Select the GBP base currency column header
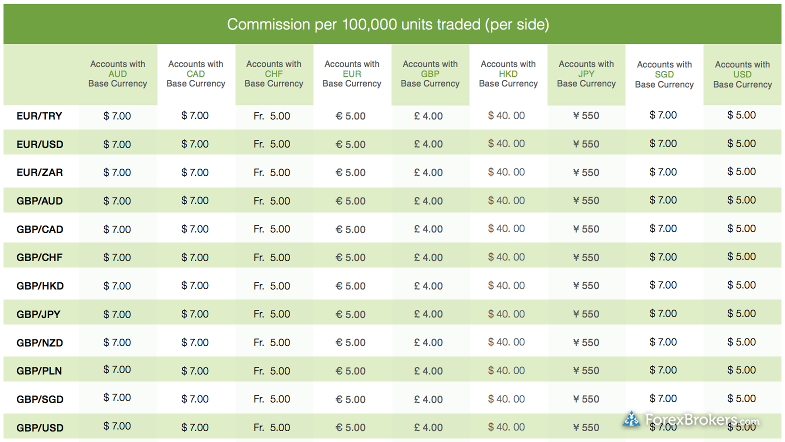The height and width of the screenshot is (442, 785). click(430, 74)
